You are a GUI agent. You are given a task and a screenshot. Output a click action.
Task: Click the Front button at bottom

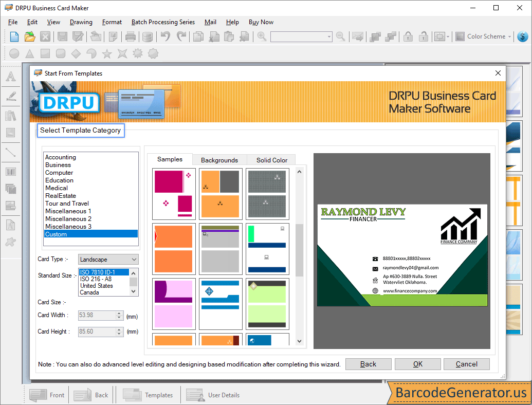click(x=47, y=395)
